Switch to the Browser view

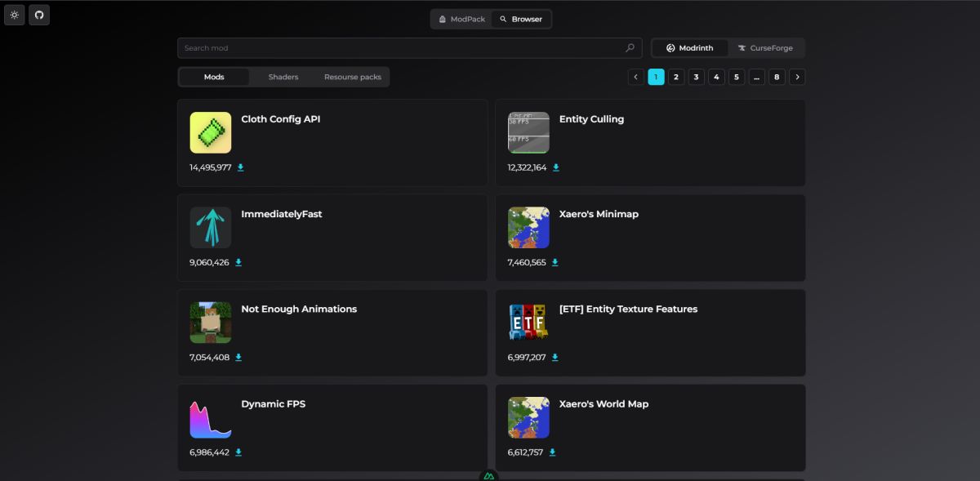[521, 19]
